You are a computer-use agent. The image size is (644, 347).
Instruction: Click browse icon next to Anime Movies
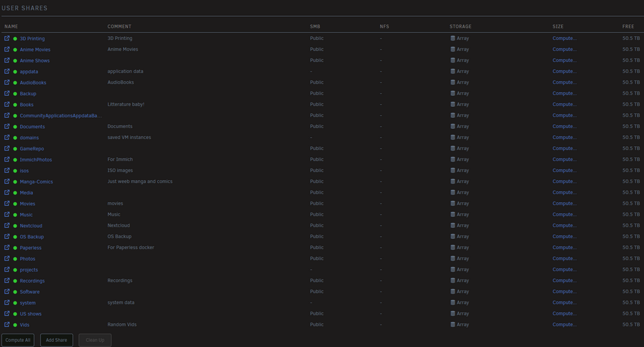[x=7, y=50]
